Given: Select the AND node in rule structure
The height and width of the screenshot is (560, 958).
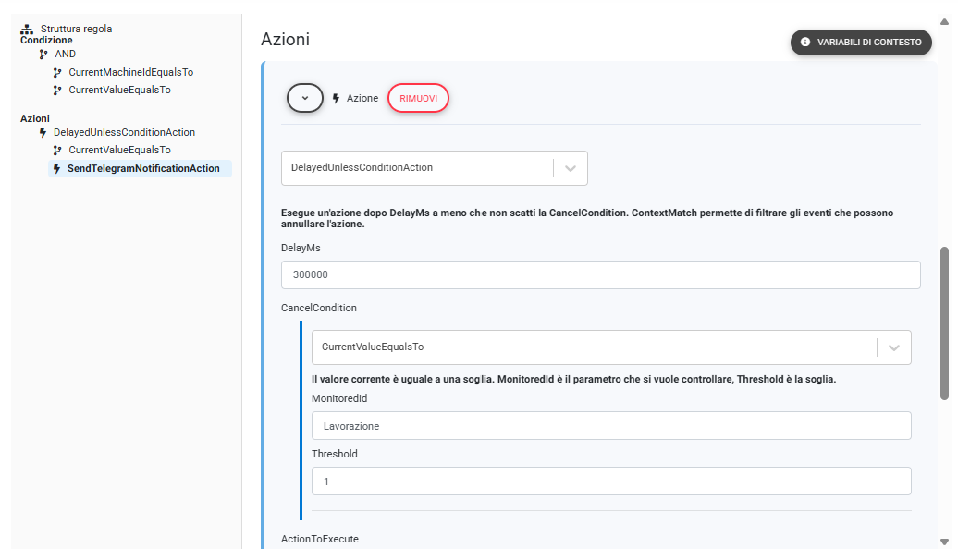Looking at the screenshot, I should [65, 55].
